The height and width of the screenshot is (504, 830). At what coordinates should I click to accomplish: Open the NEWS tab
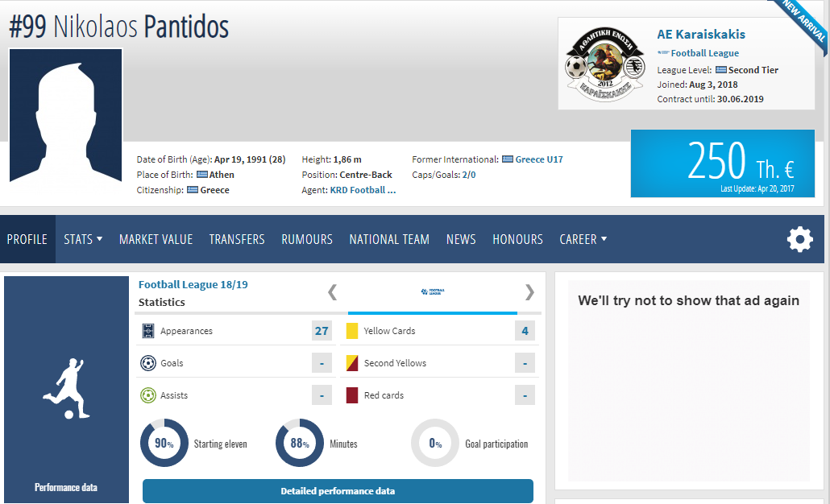[x=461, y=240]
